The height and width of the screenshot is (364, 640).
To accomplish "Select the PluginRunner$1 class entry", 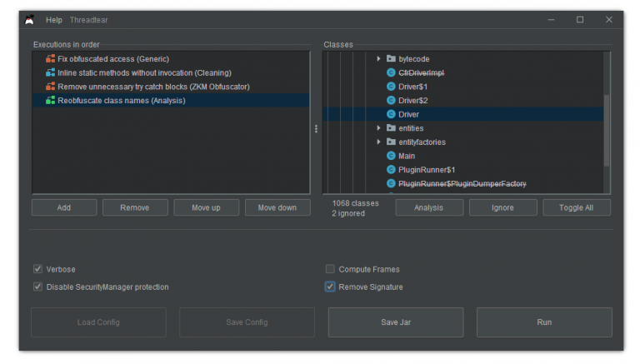I will coord(427,170).
